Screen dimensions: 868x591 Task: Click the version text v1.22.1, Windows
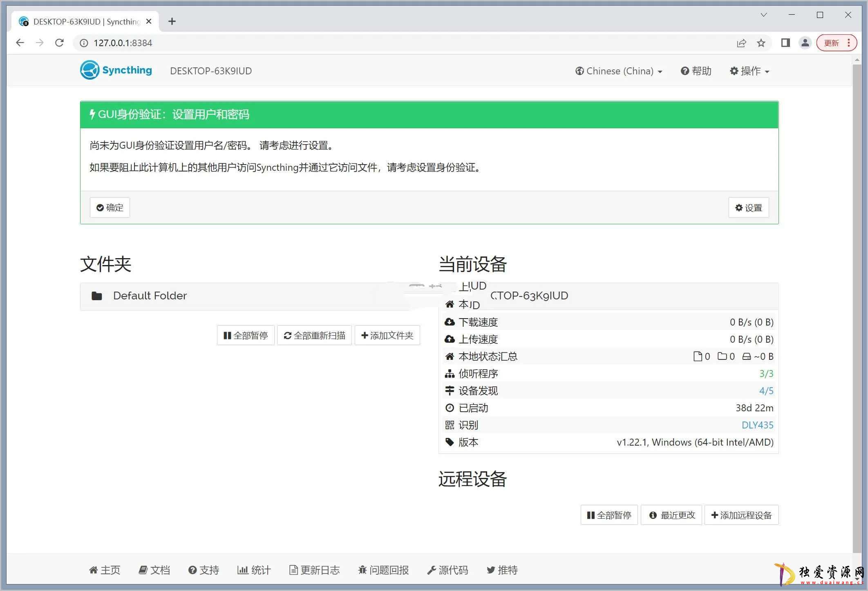point(695,442)
